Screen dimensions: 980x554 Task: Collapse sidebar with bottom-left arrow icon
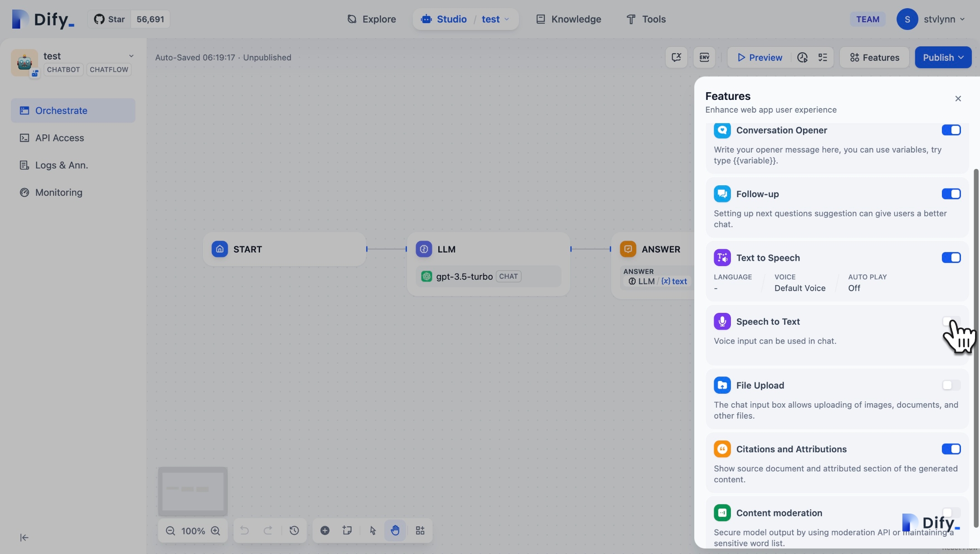[x=24, y=538]
